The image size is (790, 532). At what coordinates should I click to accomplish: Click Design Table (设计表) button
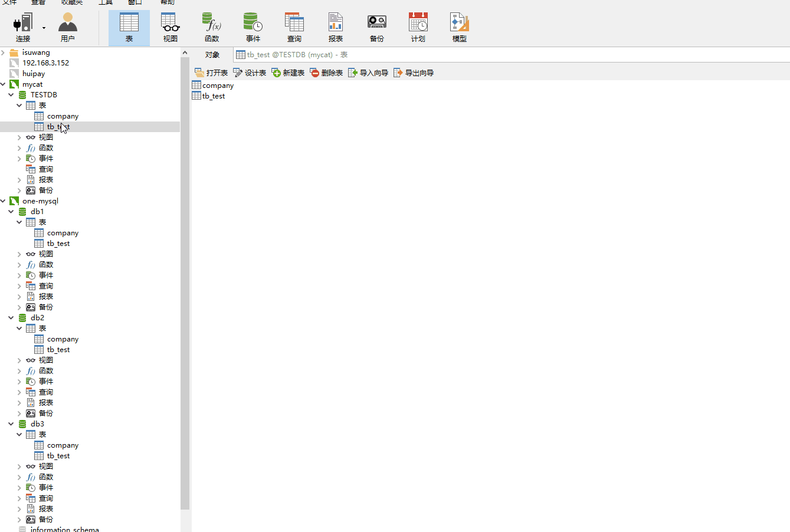[x=250, y=73]
